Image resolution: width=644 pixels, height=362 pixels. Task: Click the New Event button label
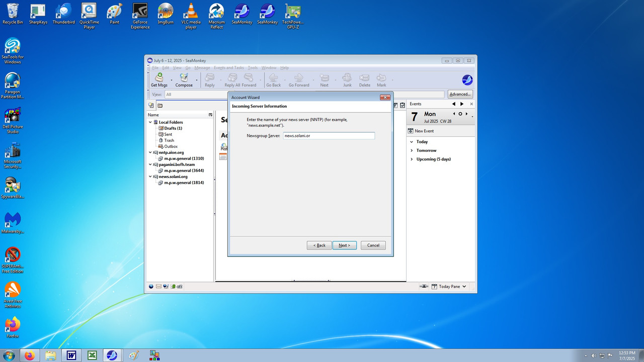(424, 131)
